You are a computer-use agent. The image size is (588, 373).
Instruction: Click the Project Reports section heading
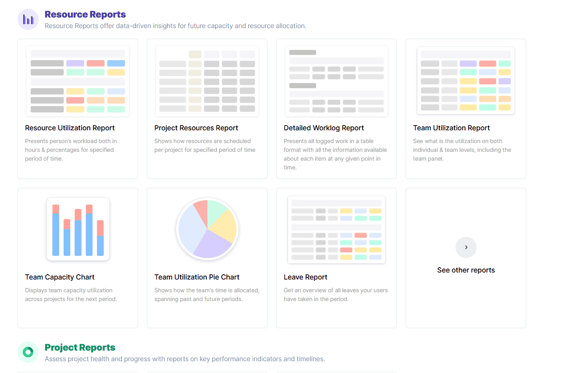(x=80, y=347)
